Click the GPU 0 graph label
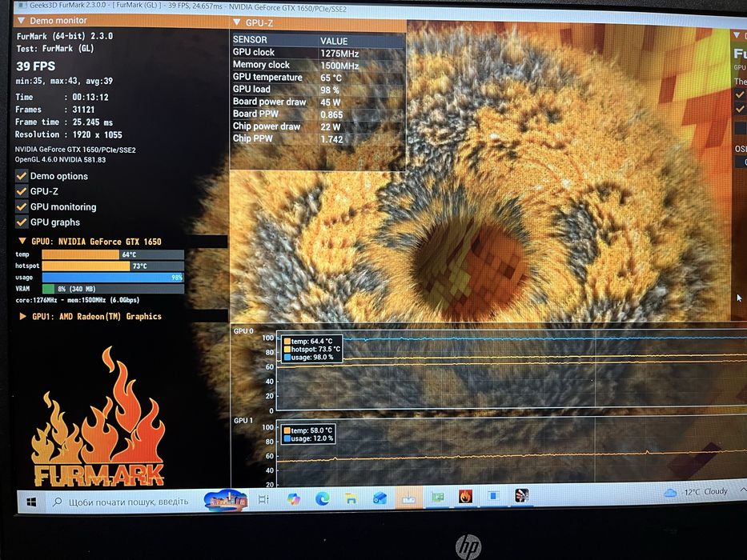This screenshot has height=560, width=747. point(243,331)
